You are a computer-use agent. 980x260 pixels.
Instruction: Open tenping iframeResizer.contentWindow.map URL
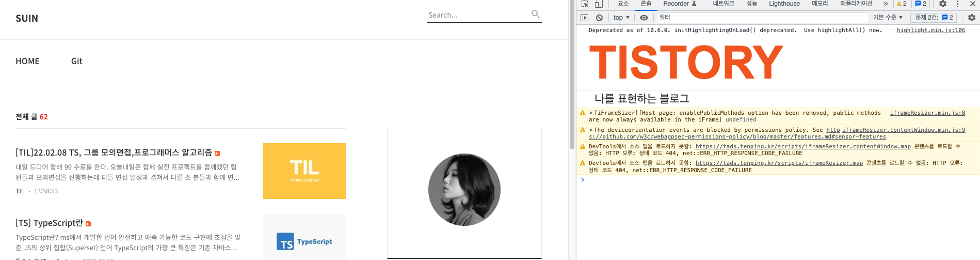coord(803,146)
